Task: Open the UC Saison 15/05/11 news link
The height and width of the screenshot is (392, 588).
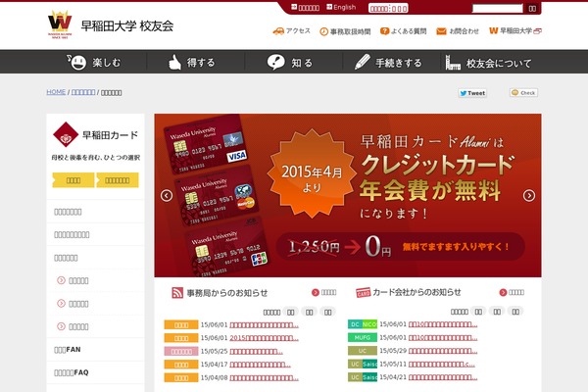Action: point(442,364)
